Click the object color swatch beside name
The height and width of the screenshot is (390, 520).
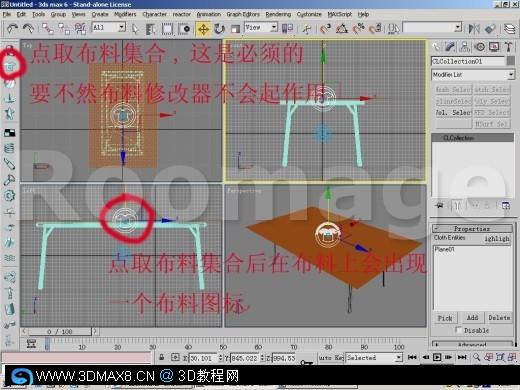[510, 61]
